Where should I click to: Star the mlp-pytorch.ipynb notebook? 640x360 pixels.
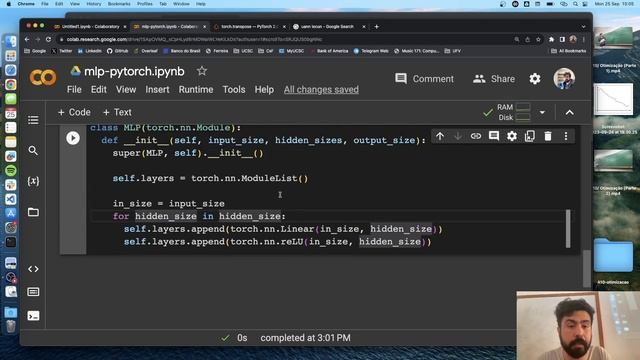[x=202, y=71]
